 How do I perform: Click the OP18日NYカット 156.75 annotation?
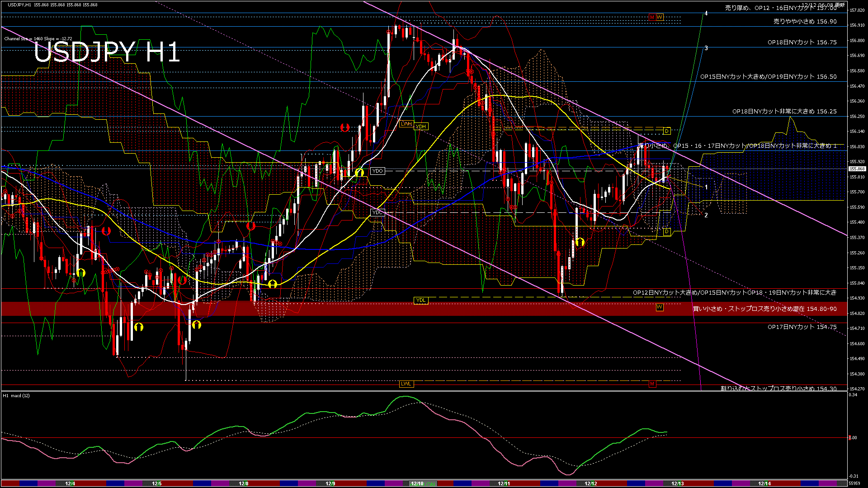[802, 43]
